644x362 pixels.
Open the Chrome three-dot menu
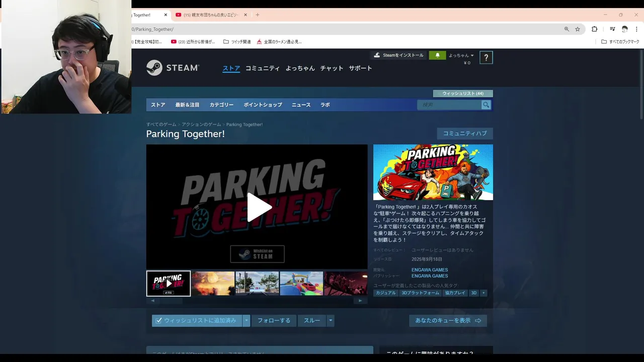636,29
